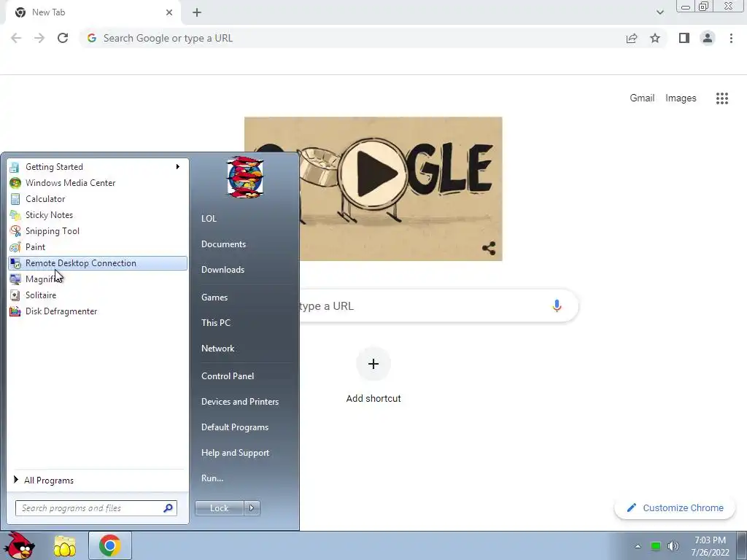Open Google Images link
Image resolution: width=747 pixels, height=560 pixels.
(681, 98)
